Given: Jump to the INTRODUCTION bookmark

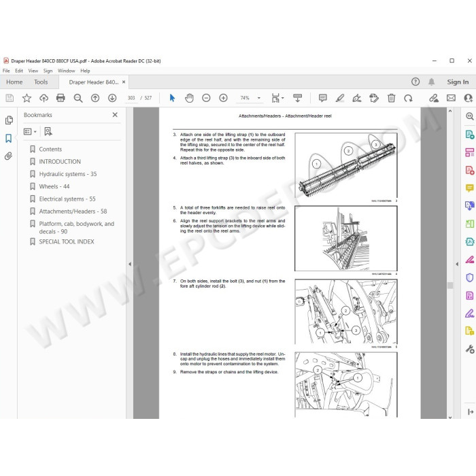Looking at the screenshot, I should 60,162.
